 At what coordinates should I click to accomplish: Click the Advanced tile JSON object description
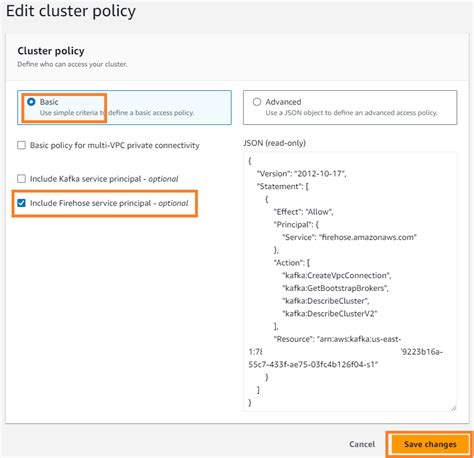pos(352,113)
